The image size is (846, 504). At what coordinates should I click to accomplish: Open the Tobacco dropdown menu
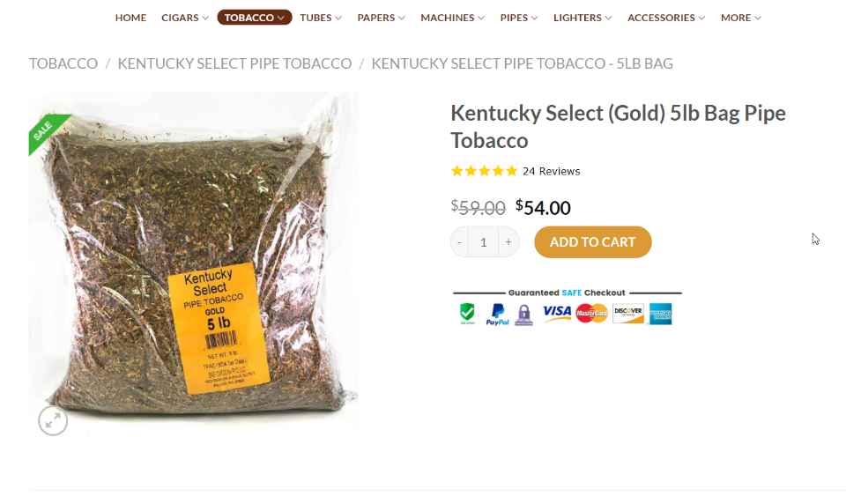click(x=255, y=18)
